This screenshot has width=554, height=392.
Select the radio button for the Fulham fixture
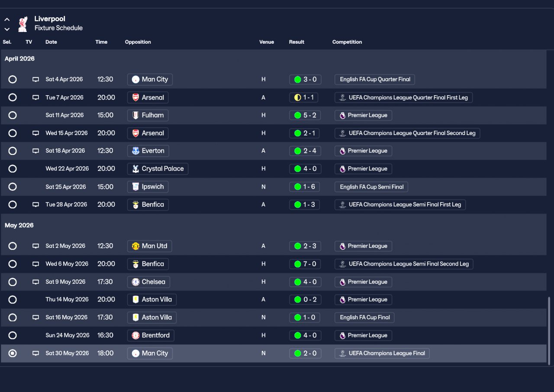[13, 116]
